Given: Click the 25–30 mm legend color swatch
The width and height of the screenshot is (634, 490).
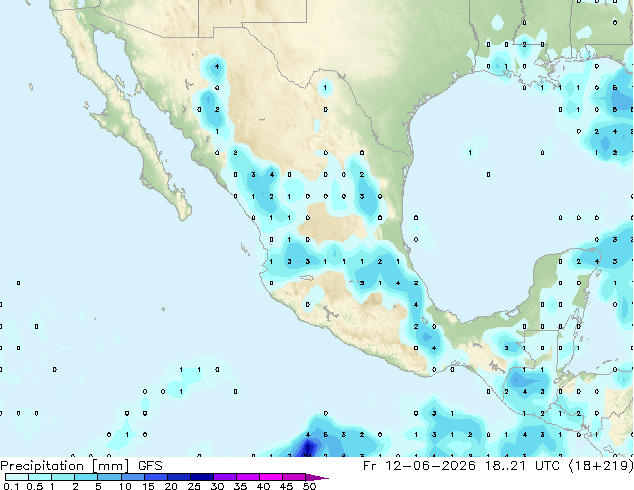Looking at the screenshot, I should [x=202, y=477].
